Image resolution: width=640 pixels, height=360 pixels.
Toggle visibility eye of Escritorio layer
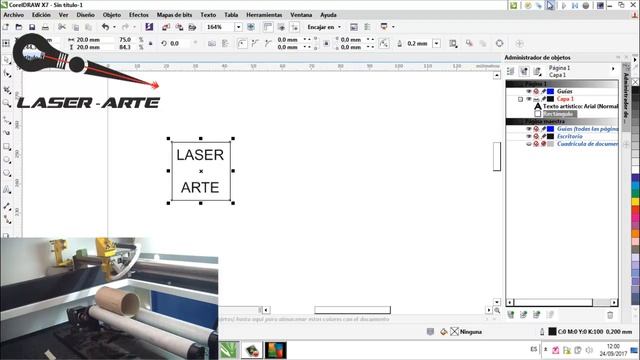(529, 136)
